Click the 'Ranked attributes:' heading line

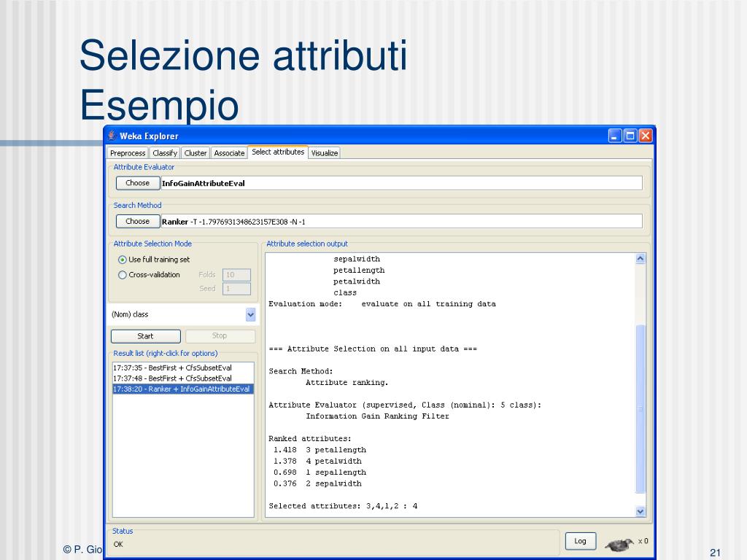click(x=309, y=438)
